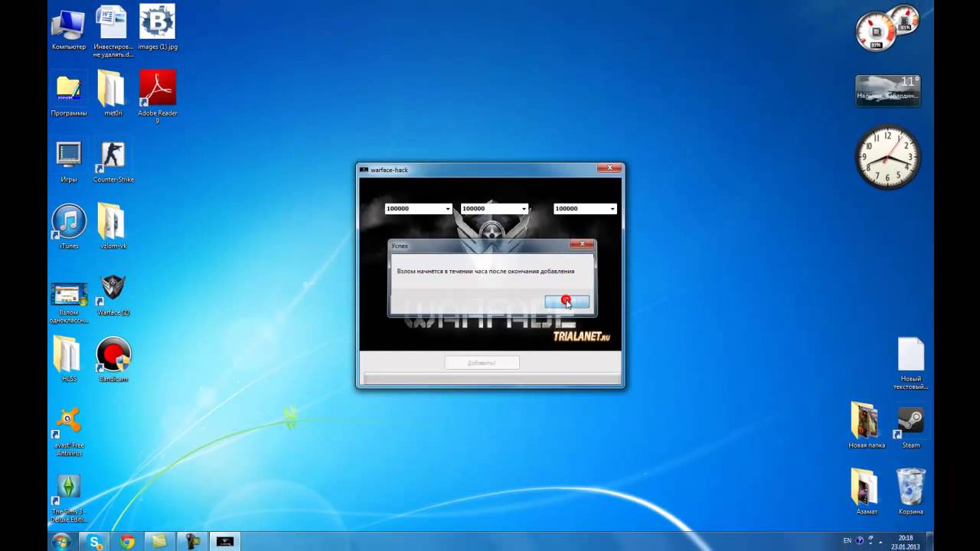This screenshot has width=980, height=551.
Task: Open the Windows Start menu orb
Action: coord(60,541)
